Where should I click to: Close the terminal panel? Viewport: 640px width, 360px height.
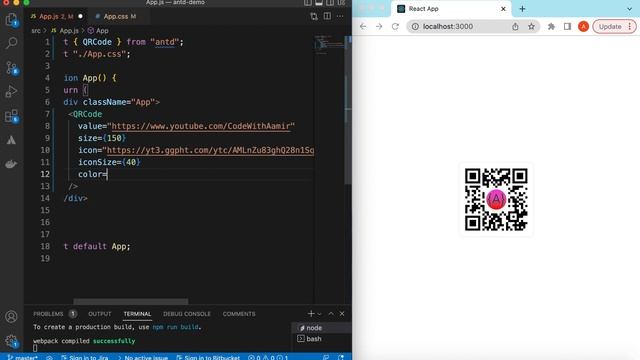point(342,313)
